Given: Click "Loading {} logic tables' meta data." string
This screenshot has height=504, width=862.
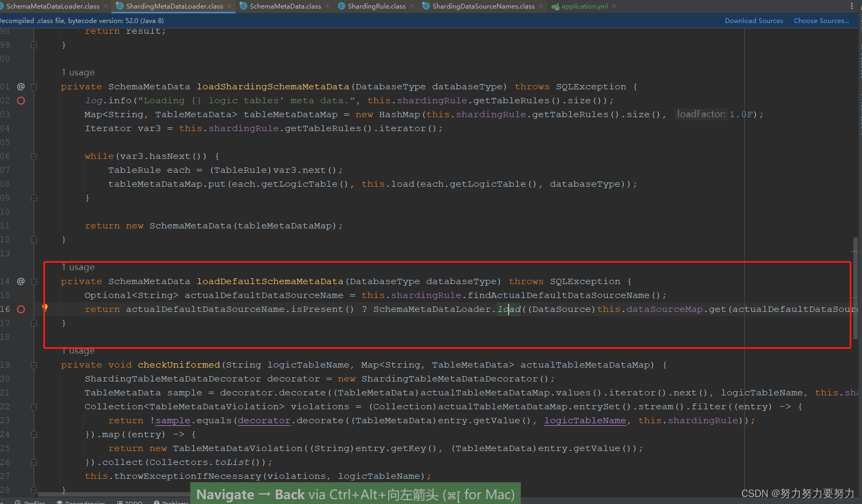Looking at the screenshot, I should pos(249,101).
